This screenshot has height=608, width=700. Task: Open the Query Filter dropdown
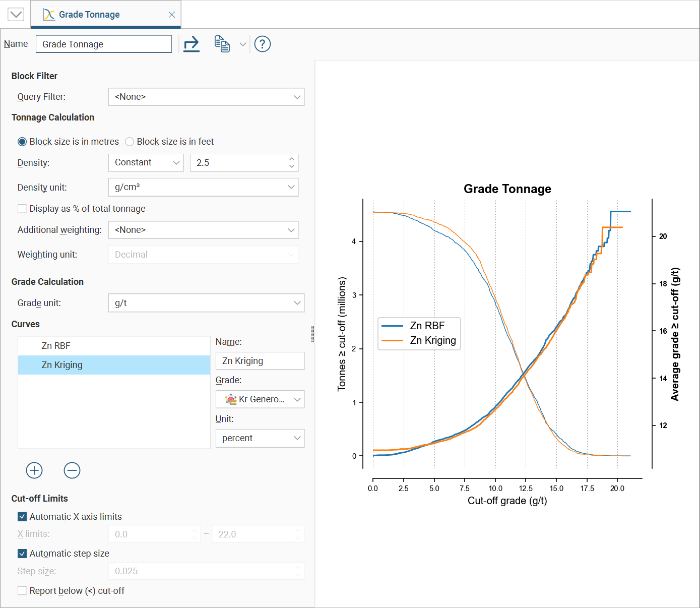(206, 97)
